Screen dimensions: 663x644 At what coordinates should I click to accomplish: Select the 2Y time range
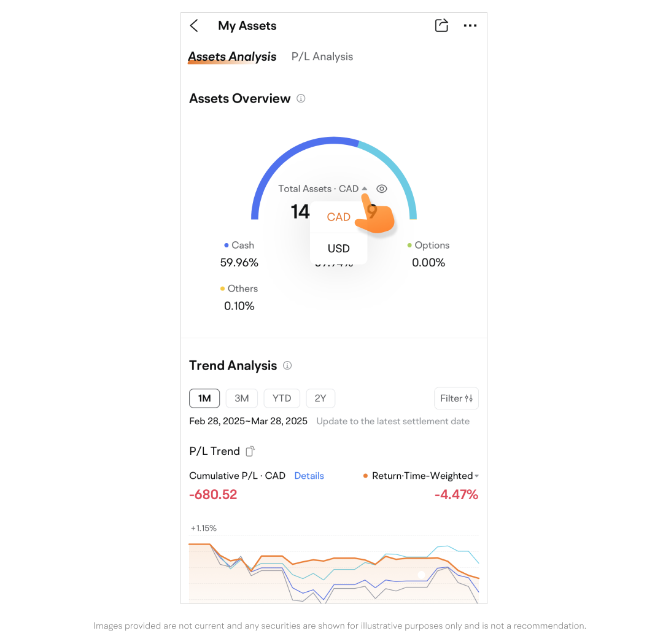coord(320,398)
